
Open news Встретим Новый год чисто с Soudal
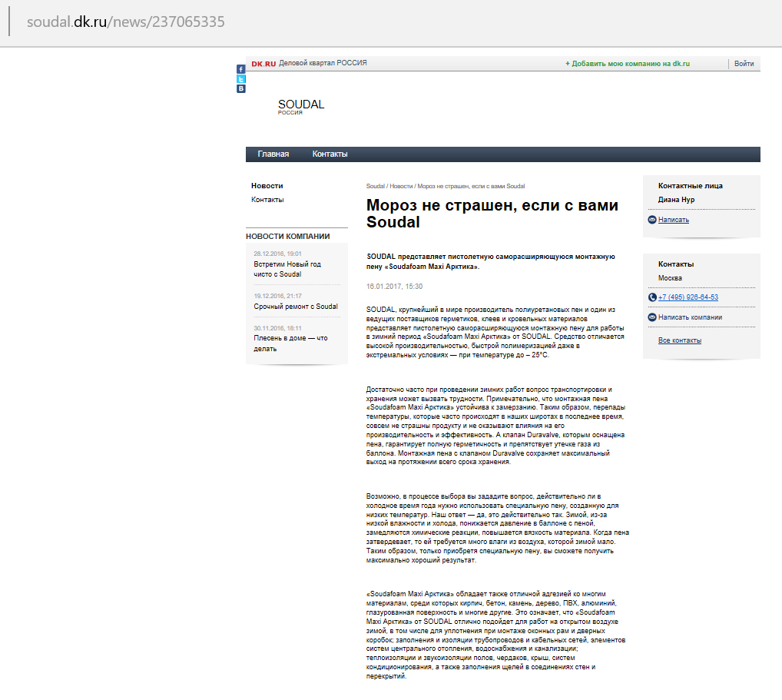point(287,270)
